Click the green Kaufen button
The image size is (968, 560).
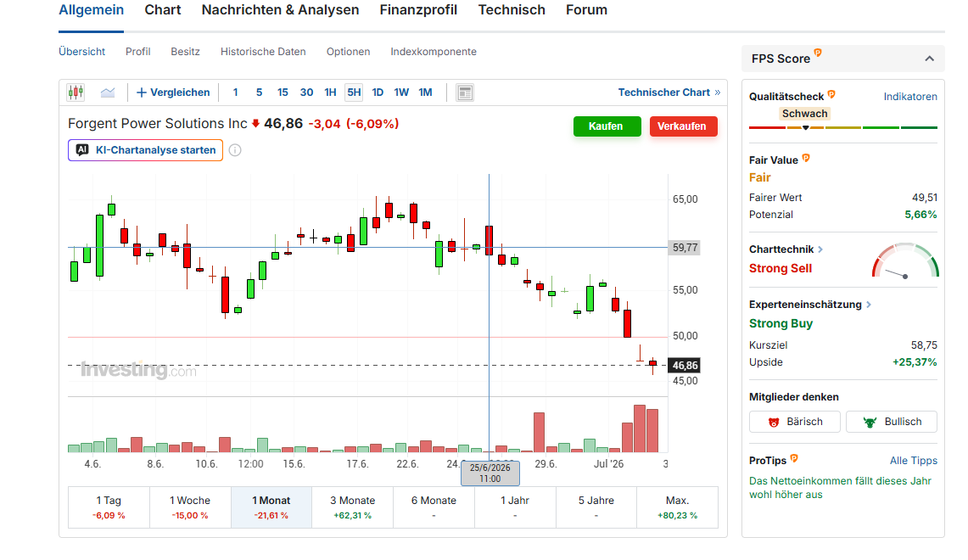(607, 126)
